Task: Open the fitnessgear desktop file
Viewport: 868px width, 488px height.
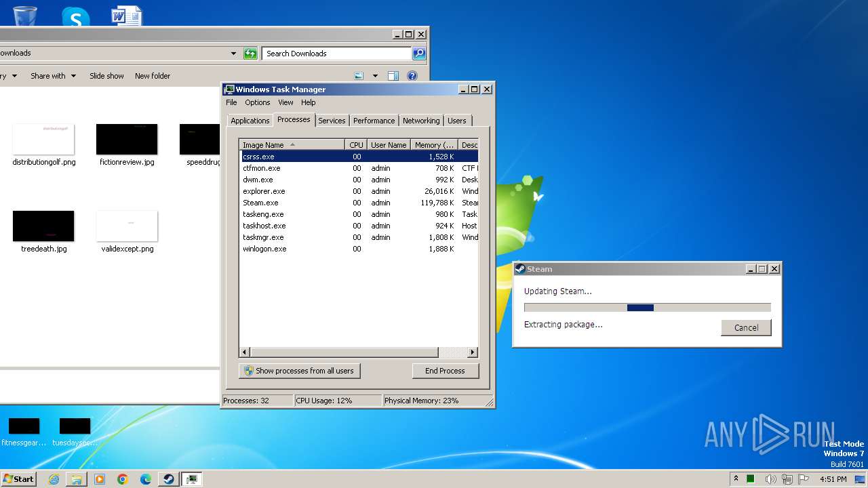Action: pos(24,432)
